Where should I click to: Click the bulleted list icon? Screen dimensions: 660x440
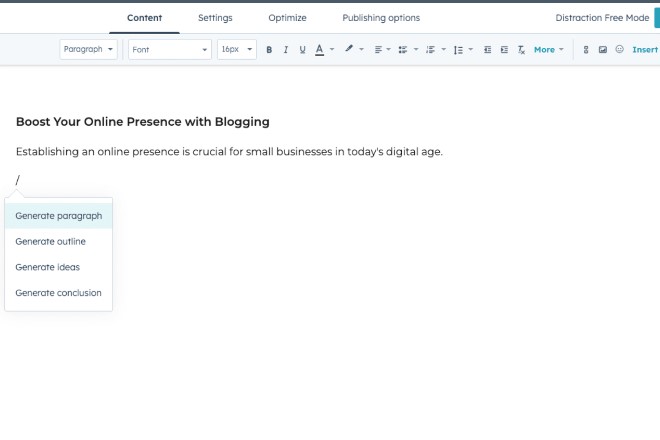(x=404, y=50)
